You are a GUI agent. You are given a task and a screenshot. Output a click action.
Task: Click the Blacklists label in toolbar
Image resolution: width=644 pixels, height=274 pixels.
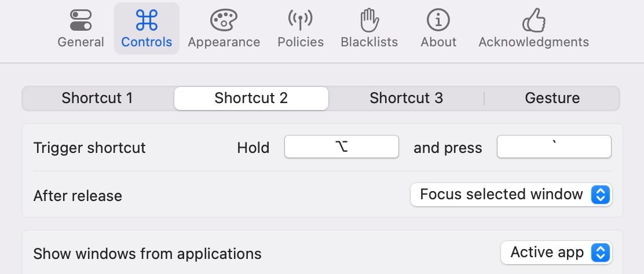pos(369,42)
